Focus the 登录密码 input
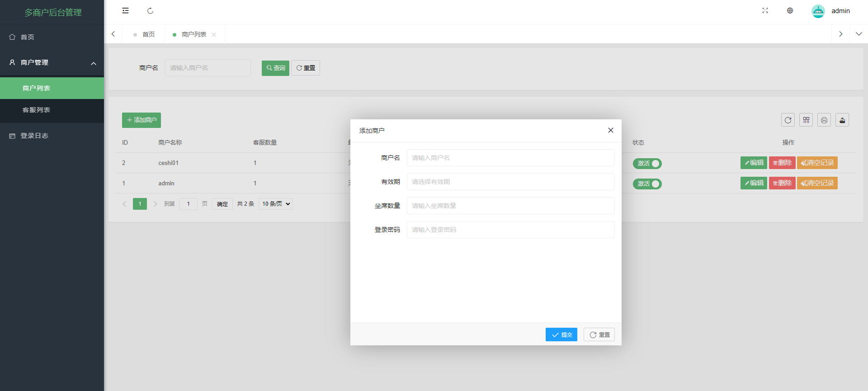 (511, 230)
